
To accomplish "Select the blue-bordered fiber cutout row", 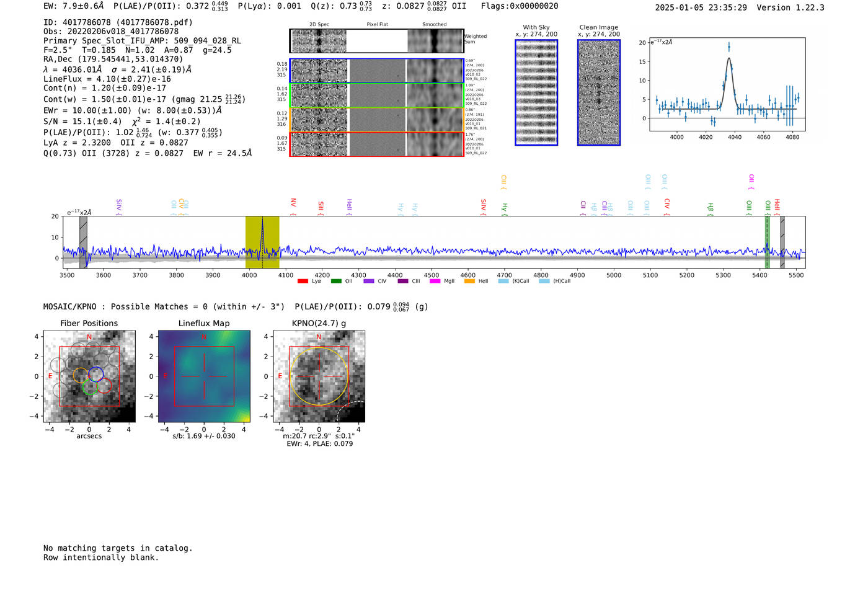I will (x=376, y=71).
